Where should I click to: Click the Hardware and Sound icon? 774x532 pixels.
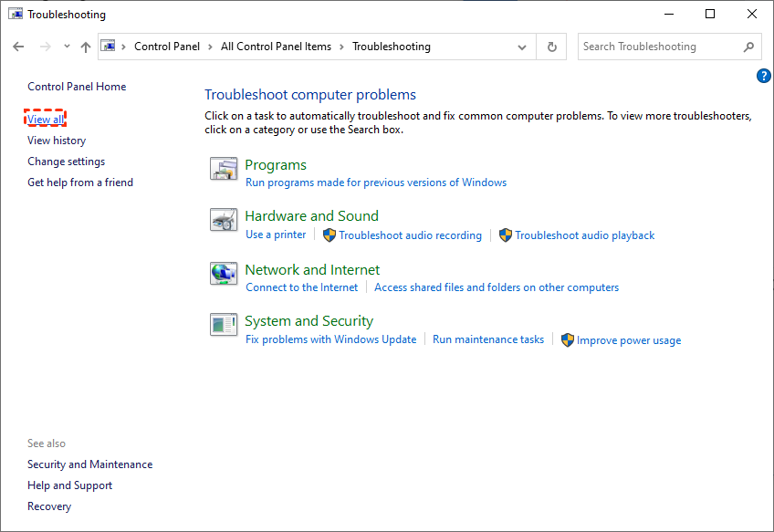(x=224, y=220)
